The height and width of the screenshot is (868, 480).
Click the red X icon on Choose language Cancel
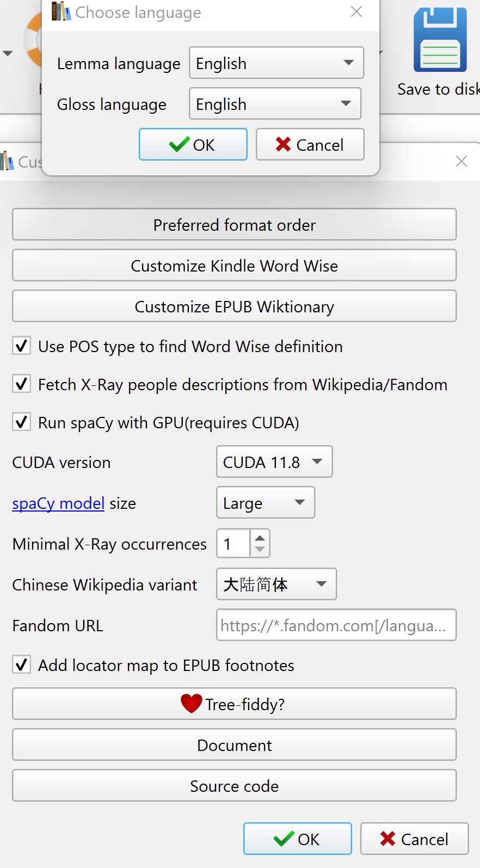click(283, 144)
